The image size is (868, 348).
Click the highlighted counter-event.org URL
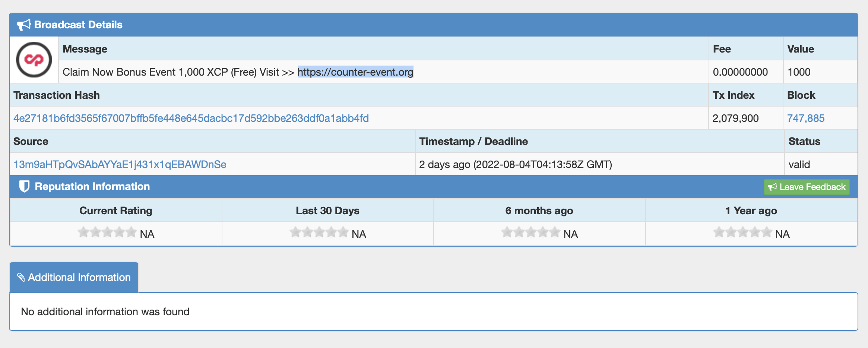[x=355, y=72]
